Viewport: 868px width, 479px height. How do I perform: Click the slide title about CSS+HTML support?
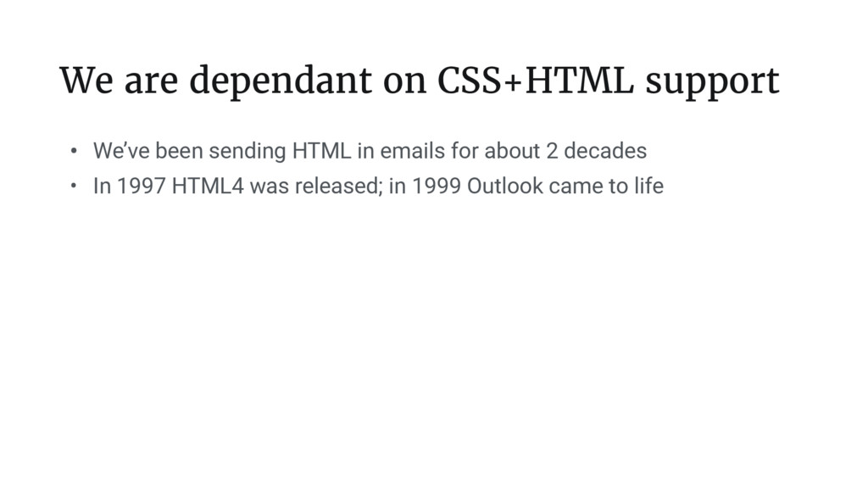tap(420, 81)
